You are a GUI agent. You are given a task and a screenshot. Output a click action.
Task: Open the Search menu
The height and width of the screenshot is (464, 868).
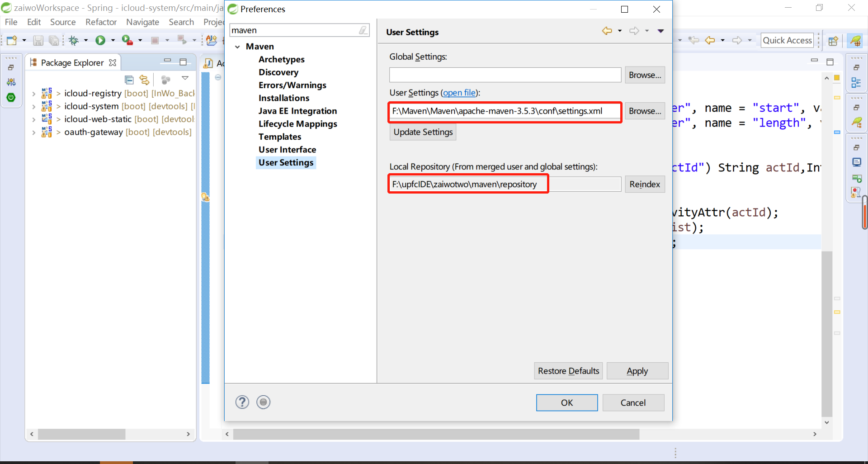(x=181, y=22)
